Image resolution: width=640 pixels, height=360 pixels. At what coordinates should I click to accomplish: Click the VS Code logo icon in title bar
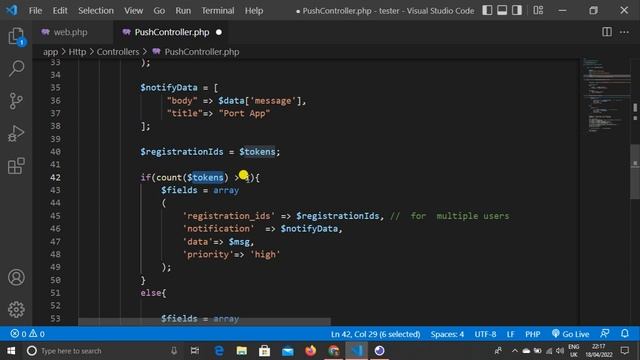12,10
